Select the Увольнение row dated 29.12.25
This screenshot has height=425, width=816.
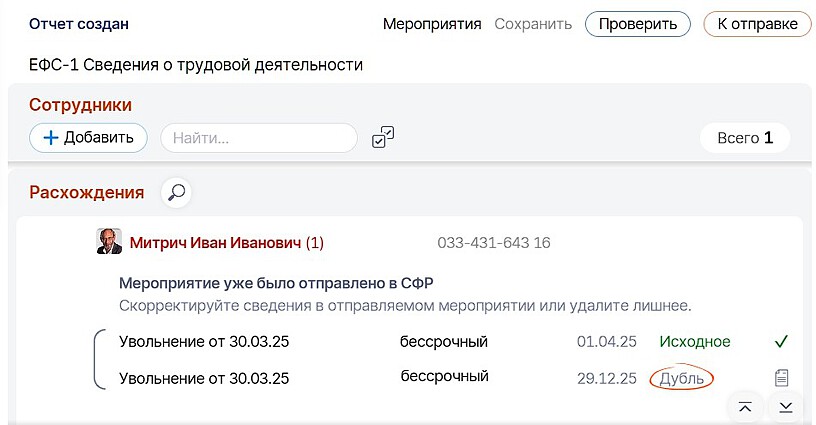(204, 378)
